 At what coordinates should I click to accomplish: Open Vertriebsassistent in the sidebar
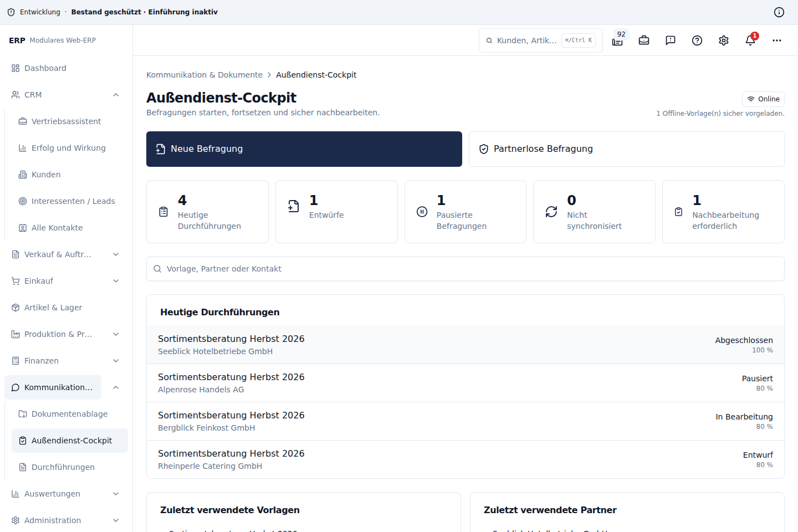(x=70, y=121)
